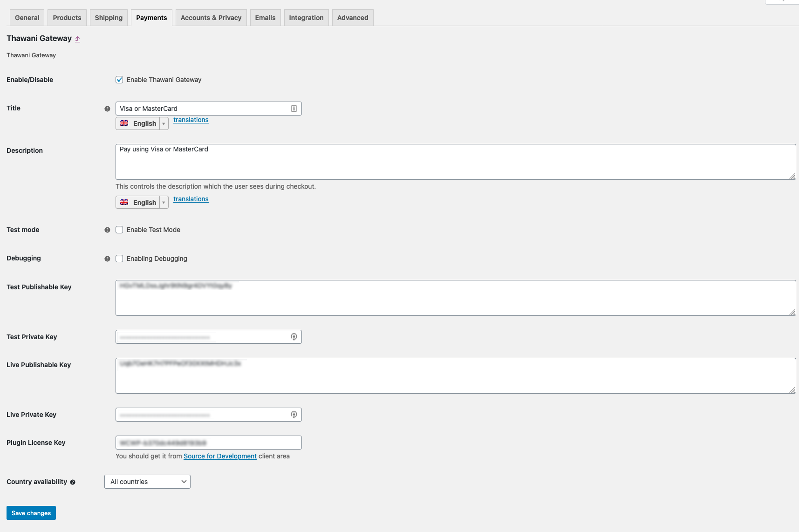
Task: Click the Enable Test Mode label text
Action: 153,230
